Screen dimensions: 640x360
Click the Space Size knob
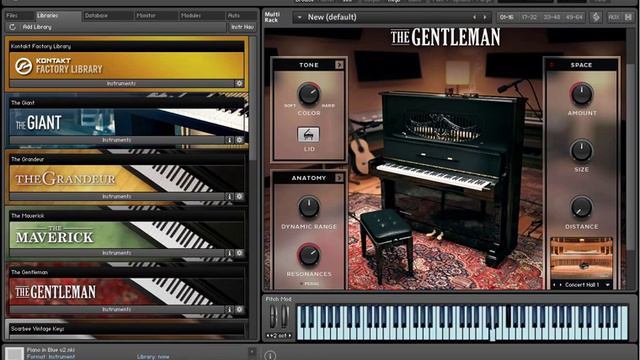click(581, 150)
